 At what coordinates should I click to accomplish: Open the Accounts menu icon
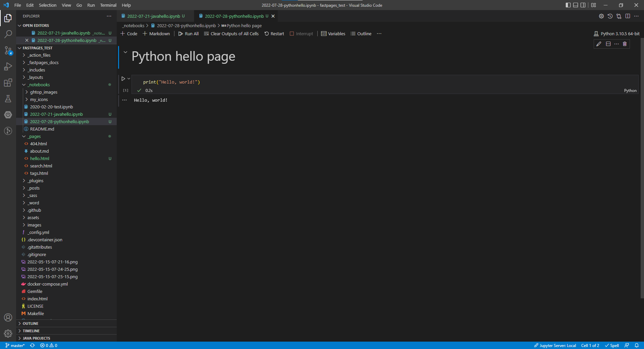8,317
